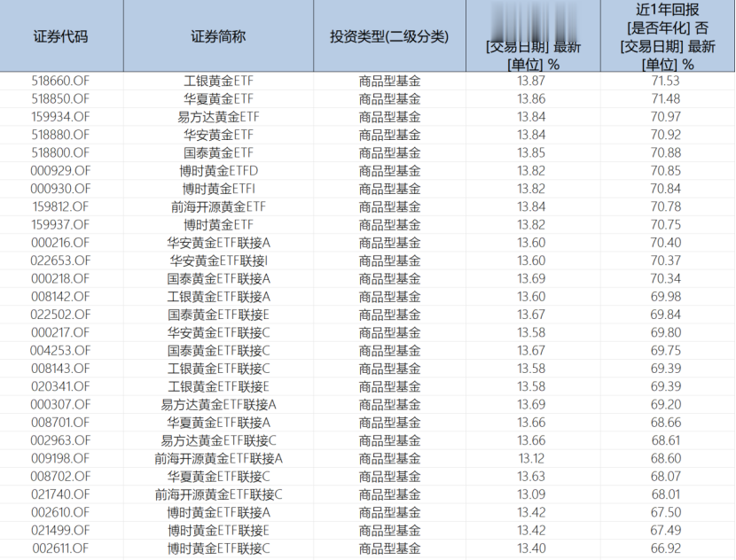The width and height of the screenshot is (736, 560).
Task: Select the name cell 华安黄金ETF联接A
Action: [218, 243]
